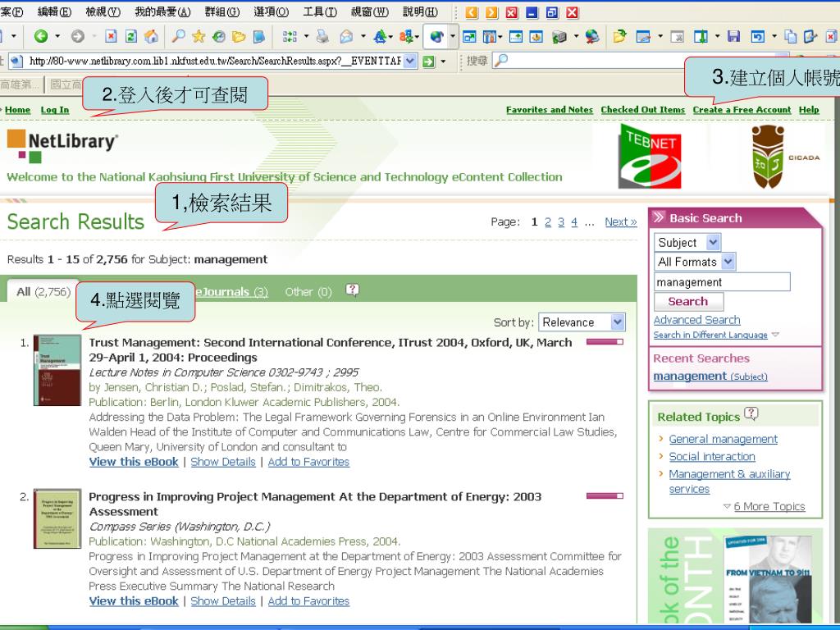Click the globe browser engine icon

[x=436, y=36]
